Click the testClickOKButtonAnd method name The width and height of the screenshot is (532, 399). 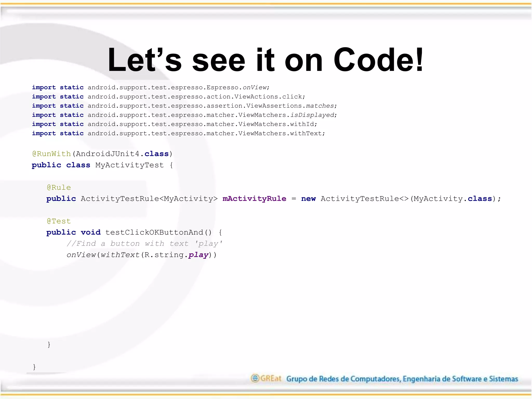(154, 232)
